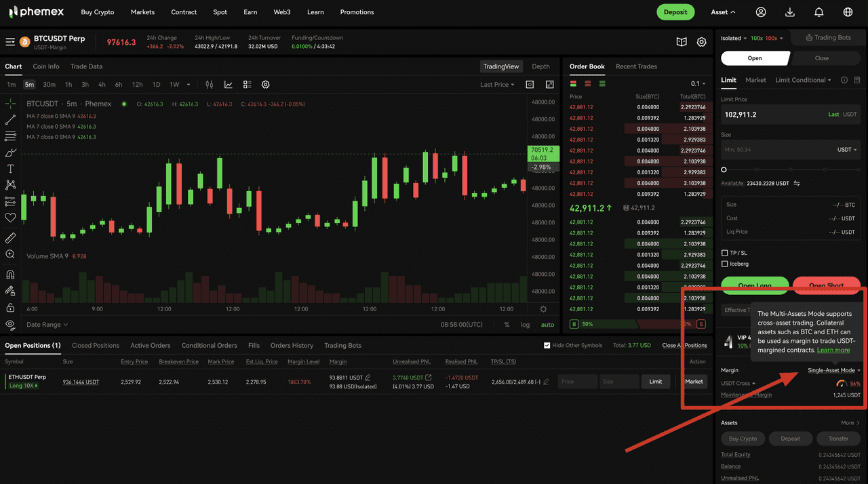Open the candlestick chart type selector
This screenshot has width=868, height=484.
(x=210, y=85)
